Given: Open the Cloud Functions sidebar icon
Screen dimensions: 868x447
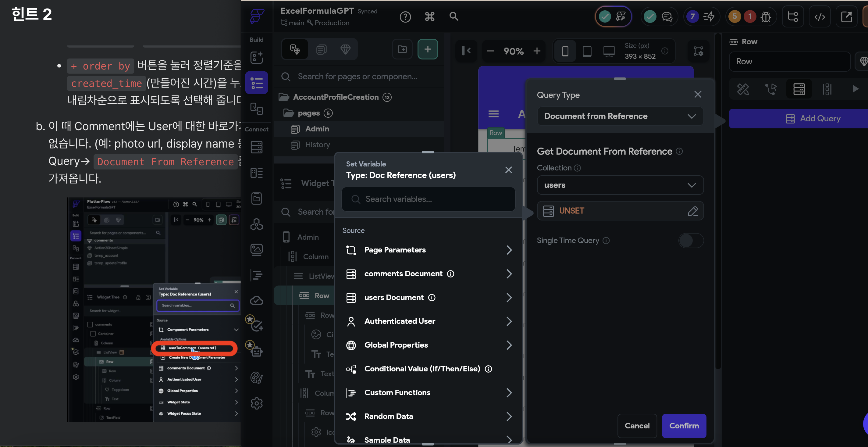Looking at the screenshot, I should [x=256, y=301].
